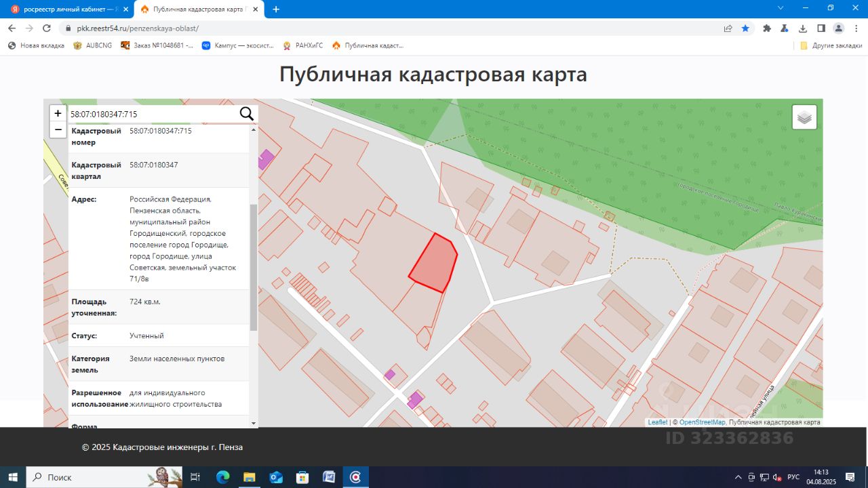Zoom out the cadastral map
The height and width of the screenshot is (488, 868).
58,129
